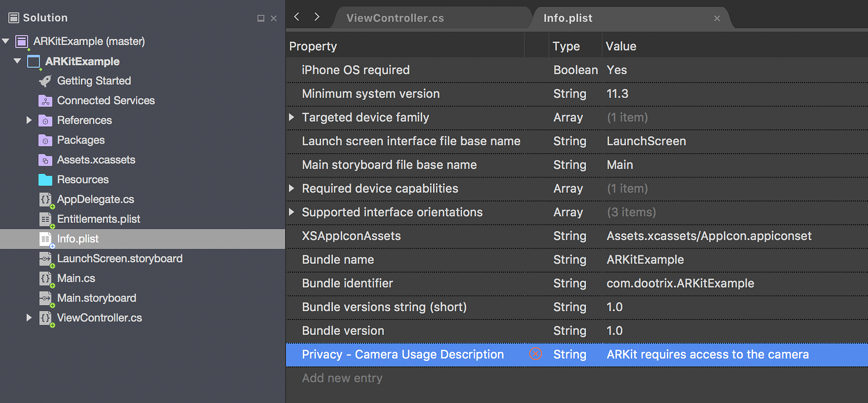
Task: Switch to the ViewController.cs tab
Action: [395, 18]
